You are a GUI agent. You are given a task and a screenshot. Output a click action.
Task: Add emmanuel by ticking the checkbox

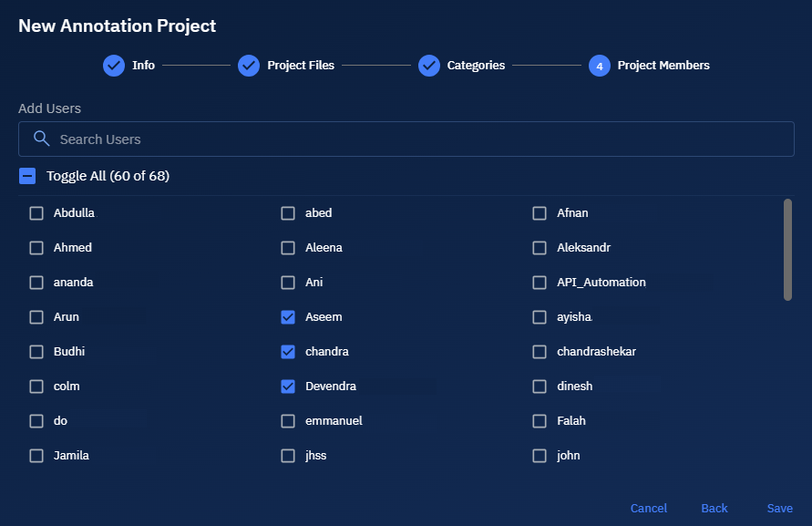pyautogui.click(x=288, y=421)
